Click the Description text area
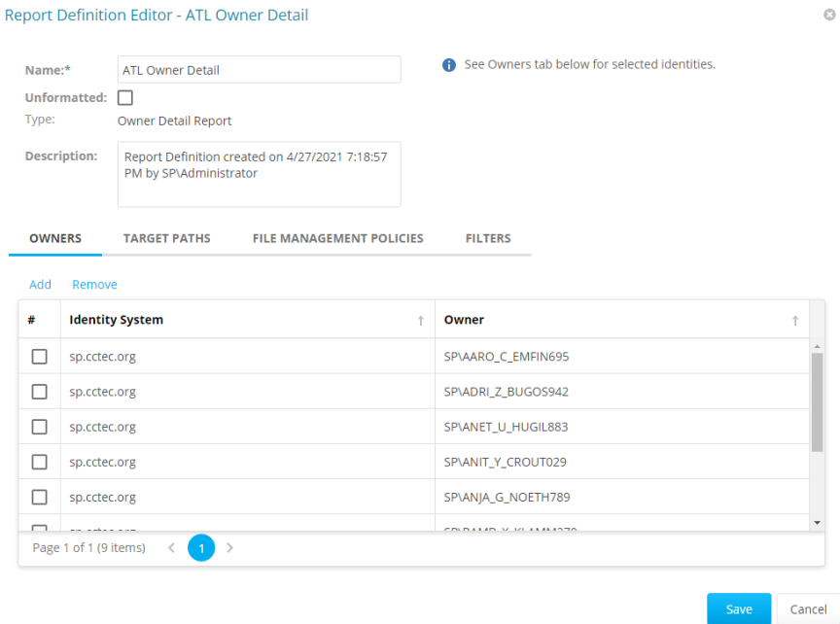The image size is (840, 624). (x=260, y=174)
